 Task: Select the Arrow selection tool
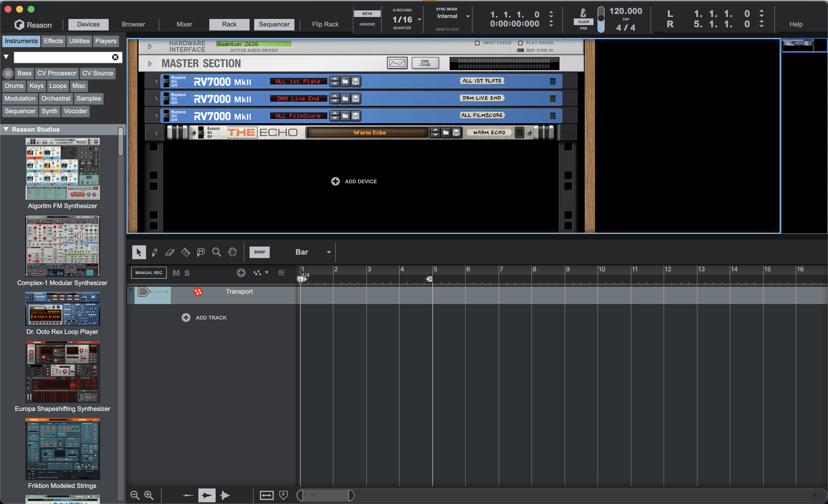(139, 252)
